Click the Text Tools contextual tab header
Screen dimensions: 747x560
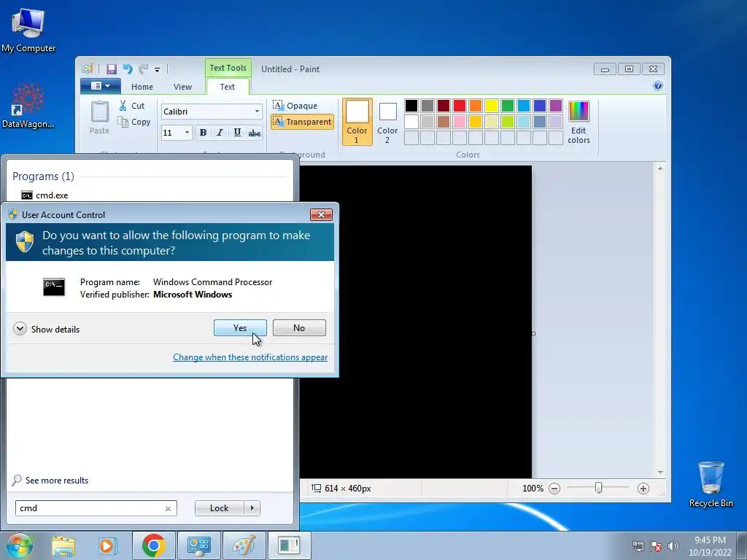(x=228, y=68)
